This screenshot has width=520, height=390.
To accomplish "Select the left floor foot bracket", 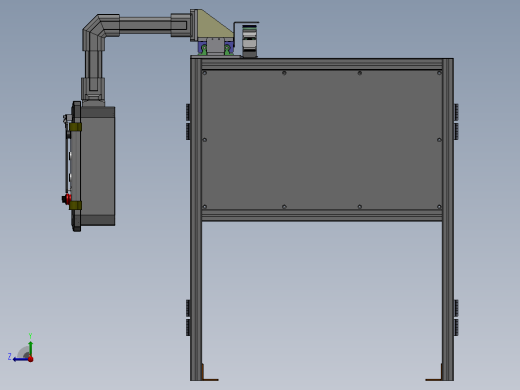I will 210,373.
